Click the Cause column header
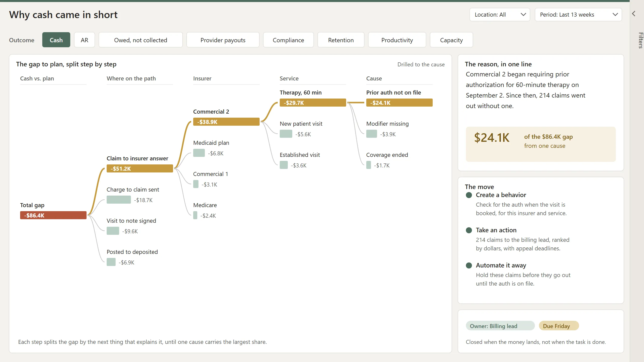 [x=374, y=78]
